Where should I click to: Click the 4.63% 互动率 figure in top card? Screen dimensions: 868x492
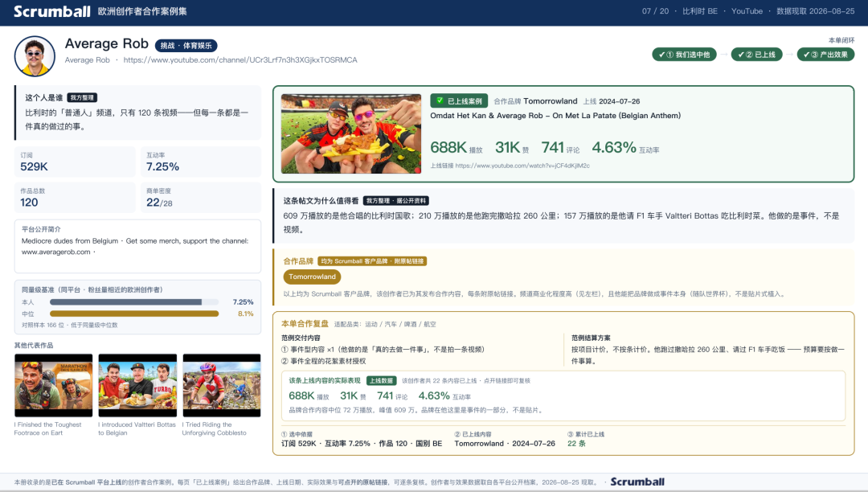[x=625, y=148]
